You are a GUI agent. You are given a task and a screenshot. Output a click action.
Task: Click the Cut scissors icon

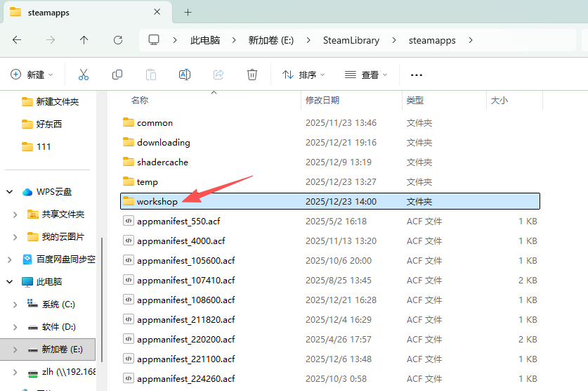tap(84, 75)
